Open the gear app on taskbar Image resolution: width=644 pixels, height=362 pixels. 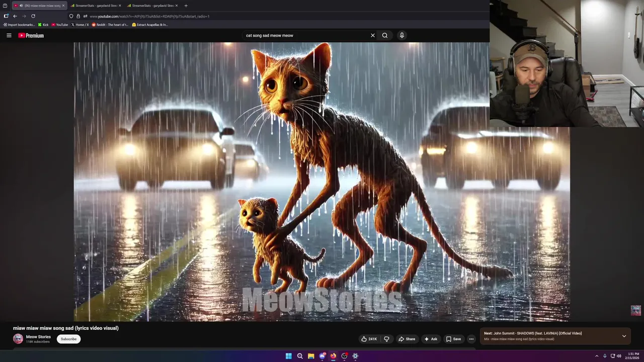(x=355, y=356)
